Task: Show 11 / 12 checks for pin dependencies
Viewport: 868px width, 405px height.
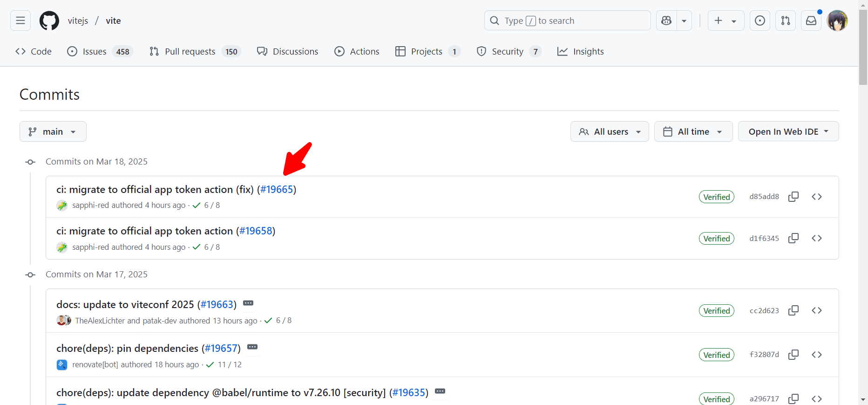Action: (224, 364)
